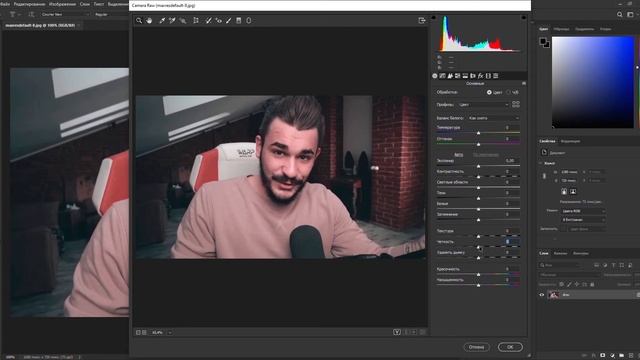Image resolution: width=640 pixels, height=360 pixels.
Task: Open the Файл menu
Action: pos(4,4)
